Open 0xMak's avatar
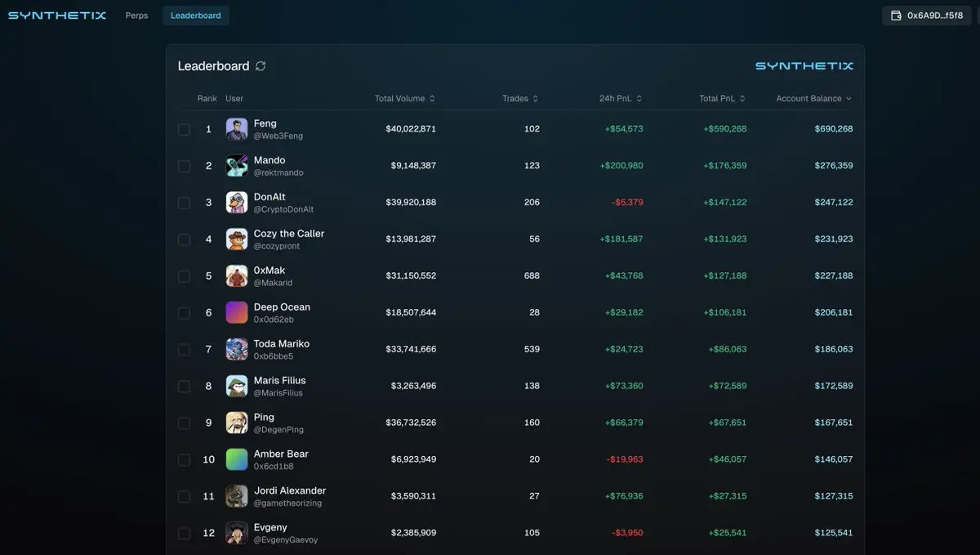980x555 pixels. pos(237,276)
